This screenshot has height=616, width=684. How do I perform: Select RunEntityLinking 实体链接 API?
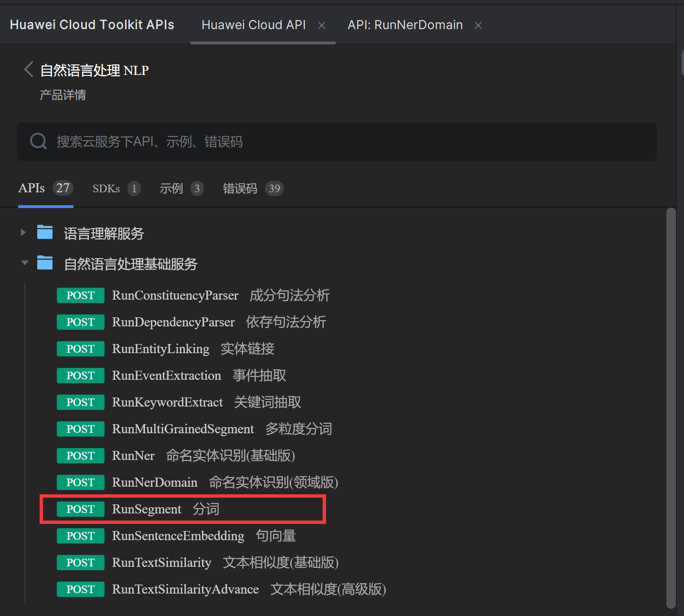click(x=166, y=349)
